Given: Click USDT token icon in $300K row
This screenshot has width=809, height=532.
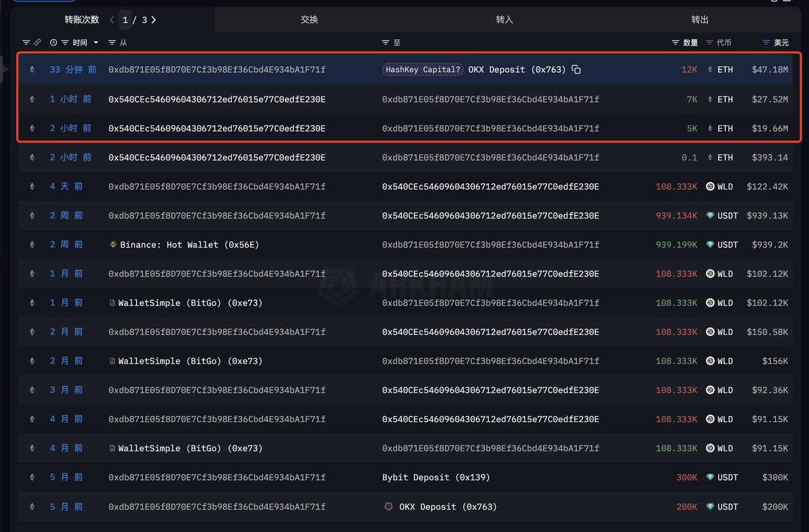Looking at the screenshot, I should pyautogui.click(x=710, y=477).
